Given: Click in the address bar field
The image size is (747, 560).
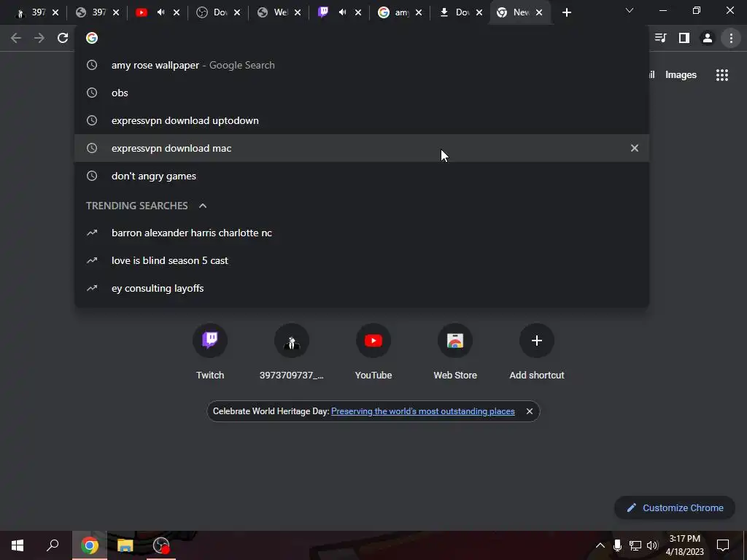Looking at the screenshot, I should (362, 38).
